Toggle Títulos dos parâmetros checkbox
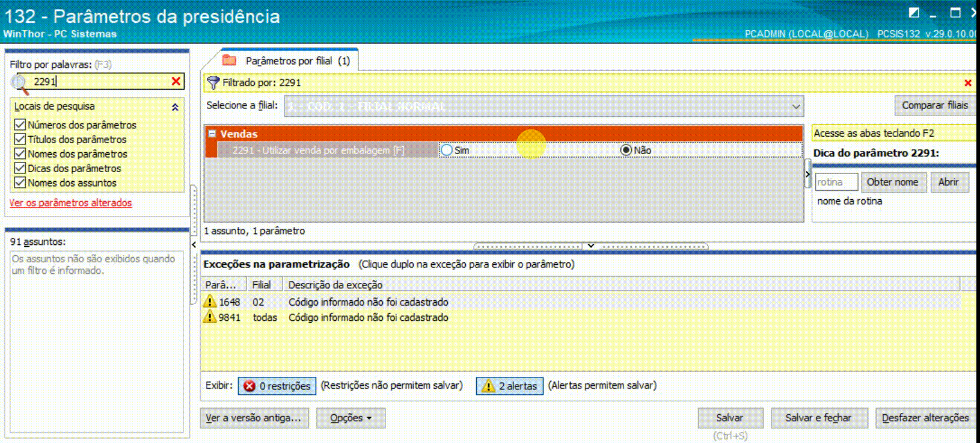The width and height of the screenshot is (980, 443). pyautogui.click(x=20, y=139)
